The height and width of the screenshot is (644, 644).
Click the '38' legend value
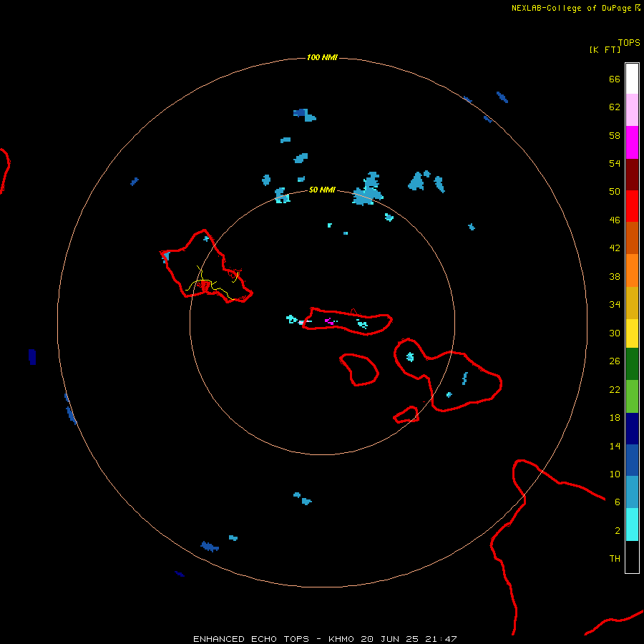[x=615, y=276]
